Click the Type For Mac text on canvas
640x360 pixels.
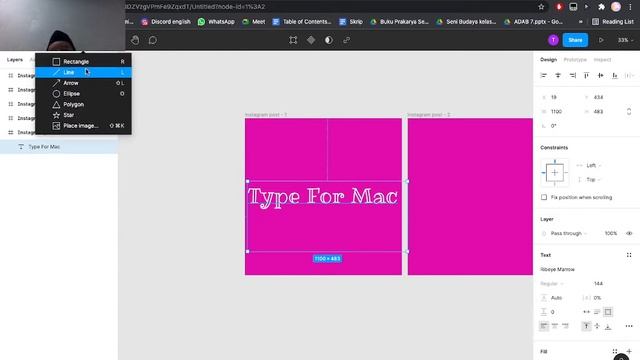322,196
